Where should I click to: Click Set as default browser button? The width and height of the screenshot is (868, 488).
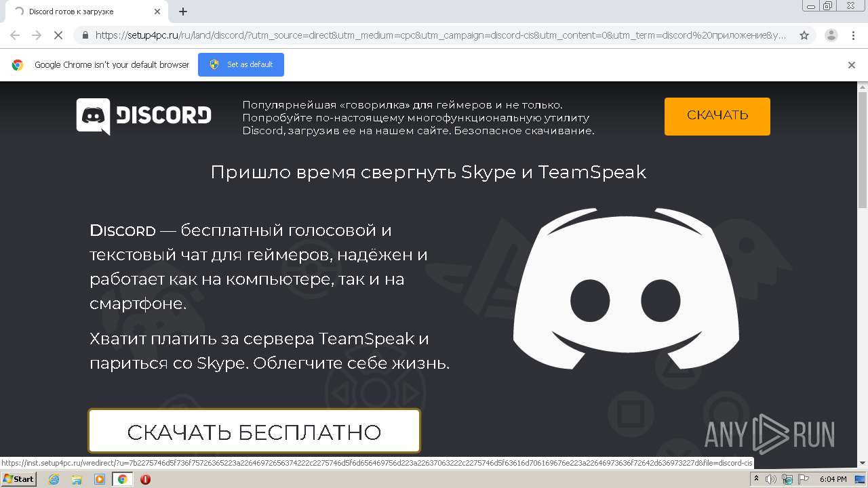[241, 64]
